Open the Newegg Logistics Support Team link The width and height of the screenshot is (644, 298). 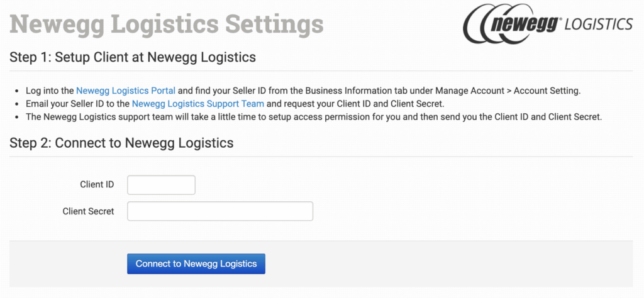(x=197, y=104)
